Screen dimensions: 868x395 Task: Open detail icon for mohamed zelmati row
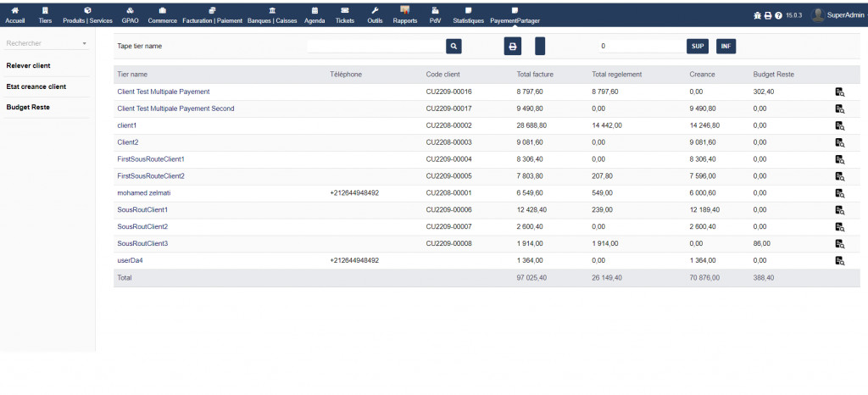(x=839, y=193)
